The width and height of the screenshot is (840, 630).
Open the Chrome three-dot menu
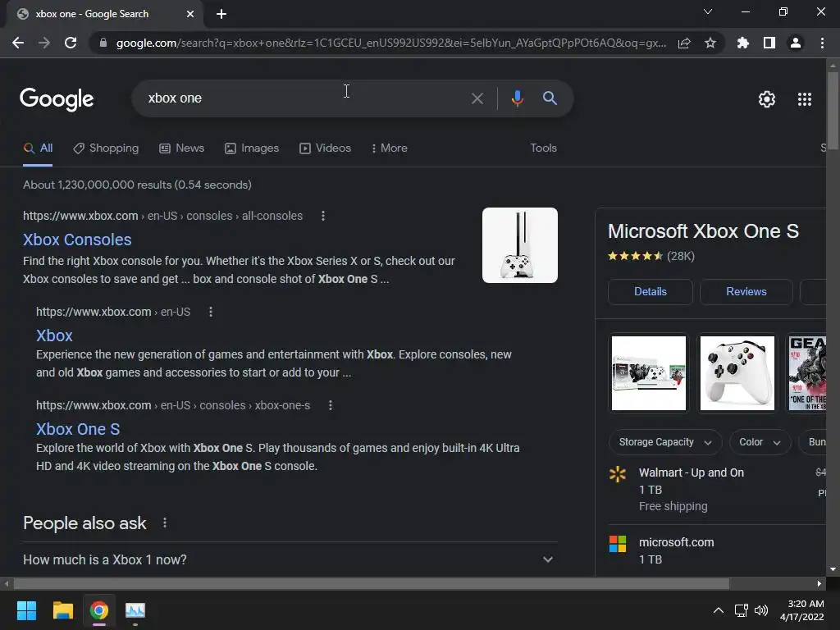click(x=822, y=43)
